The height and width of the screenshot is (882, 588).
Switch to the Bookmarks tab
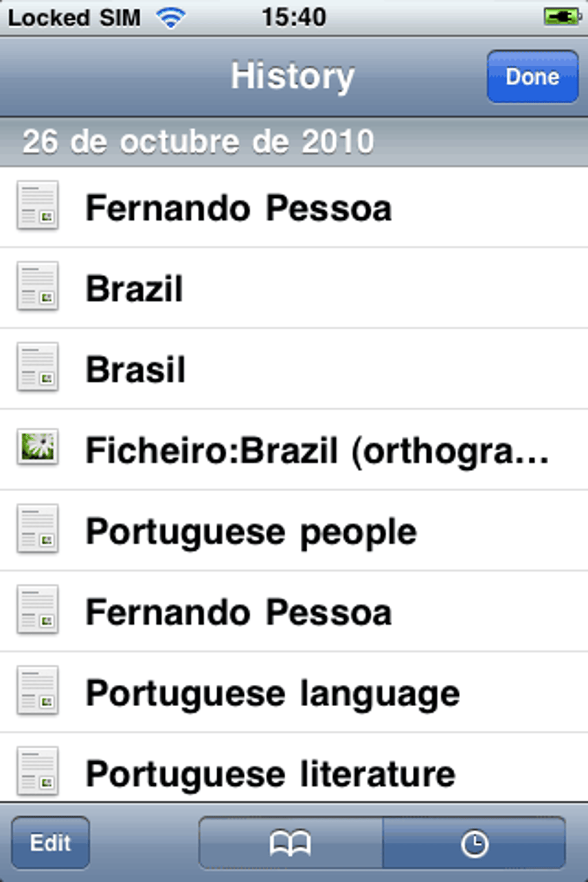(291, 843)
